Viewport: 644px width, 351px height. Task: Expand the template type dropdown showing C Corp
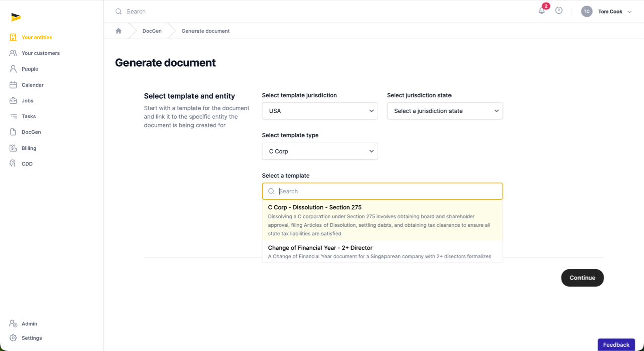pyautogui.click(x=320, y=151)
